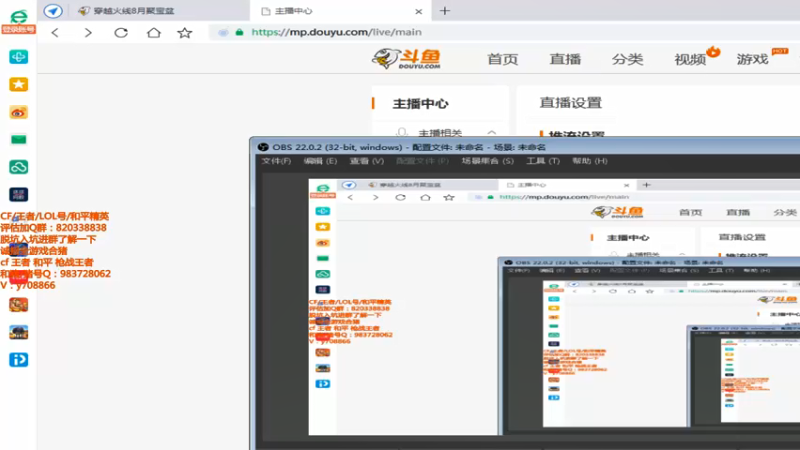800x450 pixels.
Task: Open the OBS 查看(V) menu
Action: click(x=366, y=161)
